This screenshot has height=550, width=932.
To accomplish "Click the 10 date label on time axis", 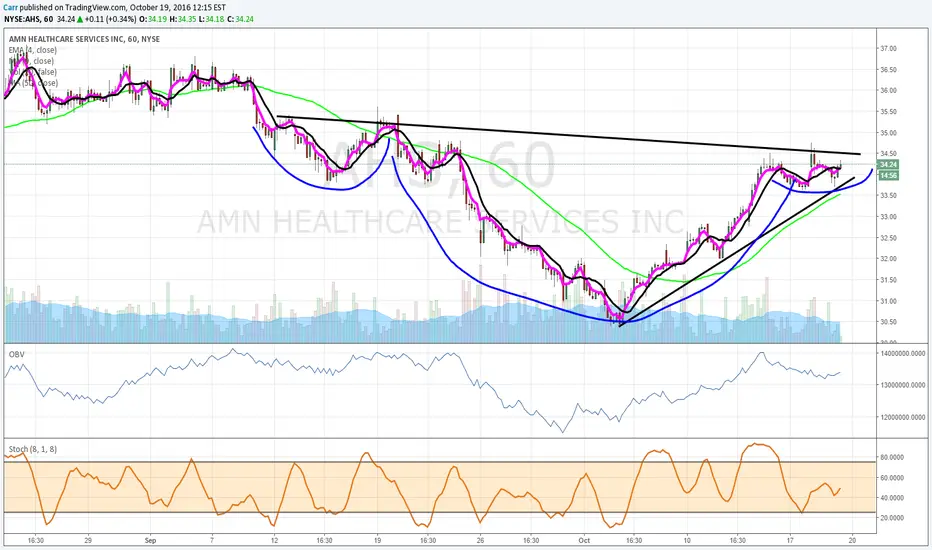I will click(687, 540).
